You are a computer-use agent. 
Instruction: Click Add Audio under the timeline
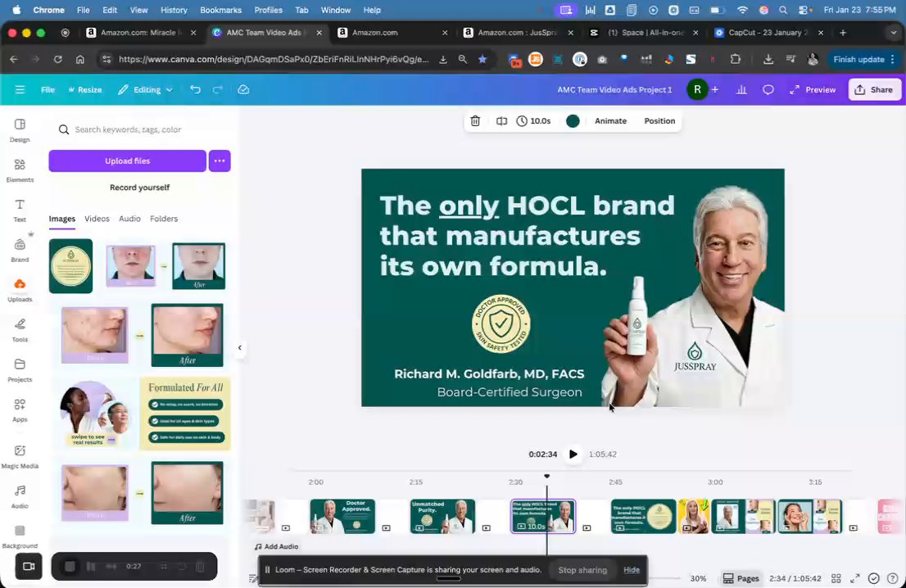tap(276, 546)
